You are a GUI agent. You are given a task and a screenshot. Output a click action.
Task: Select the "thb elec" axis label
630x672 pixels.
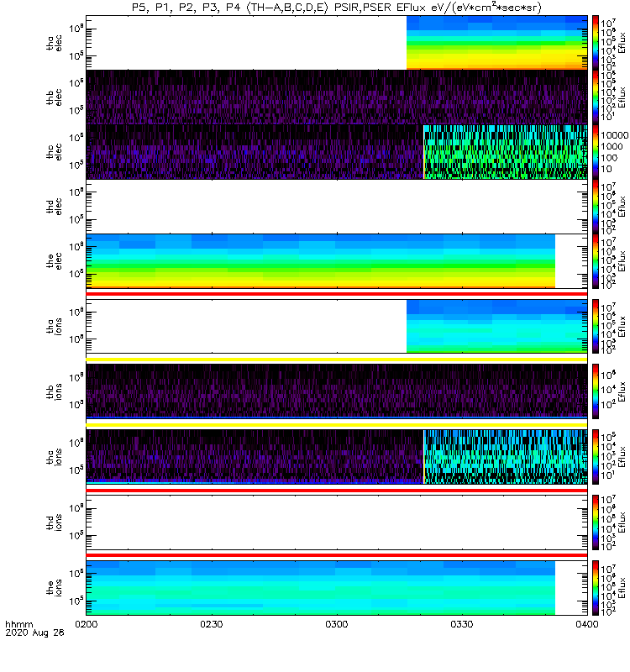pos(55,97)
